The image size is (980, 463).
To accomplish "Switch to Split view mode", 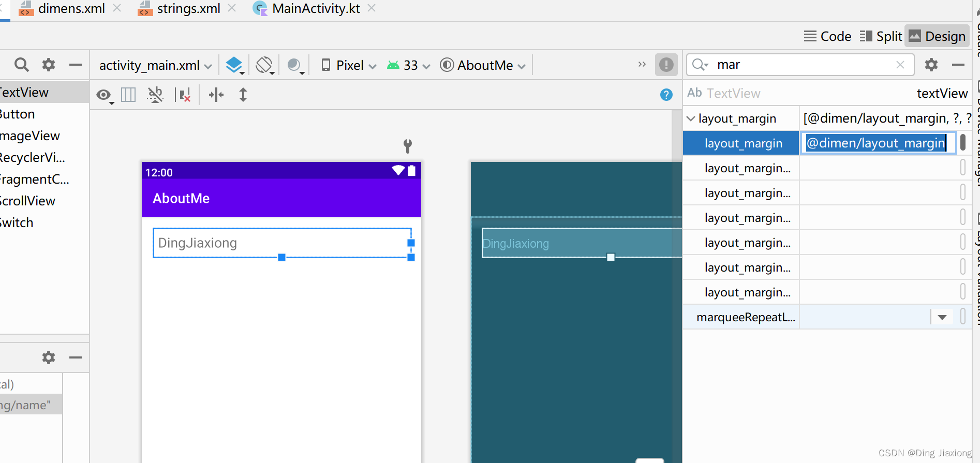I will (881, 36).
